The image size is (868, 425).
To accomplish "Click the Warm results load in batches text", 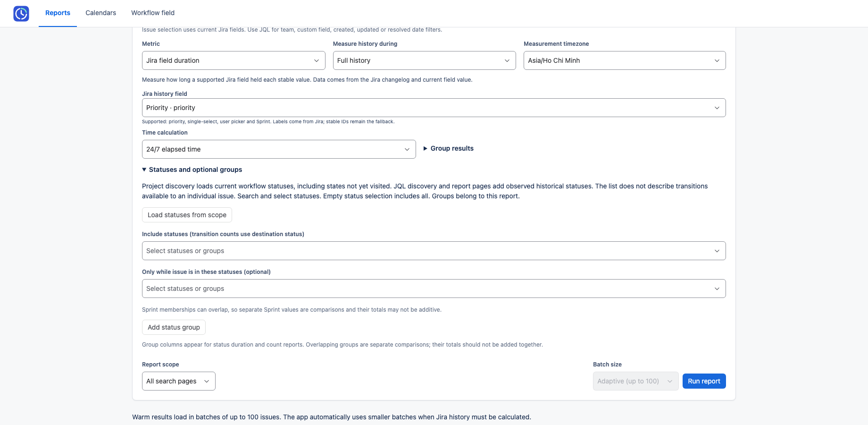I will pos(332,417).
